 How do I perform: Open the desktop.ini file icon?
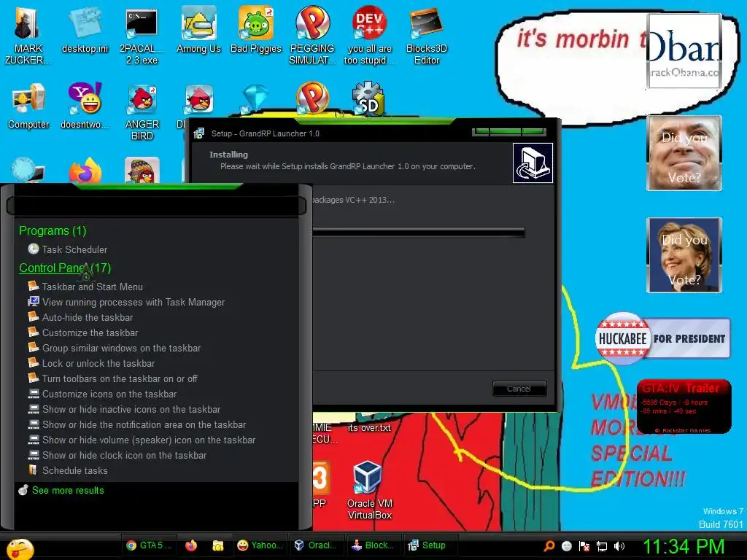click(85, 31)
